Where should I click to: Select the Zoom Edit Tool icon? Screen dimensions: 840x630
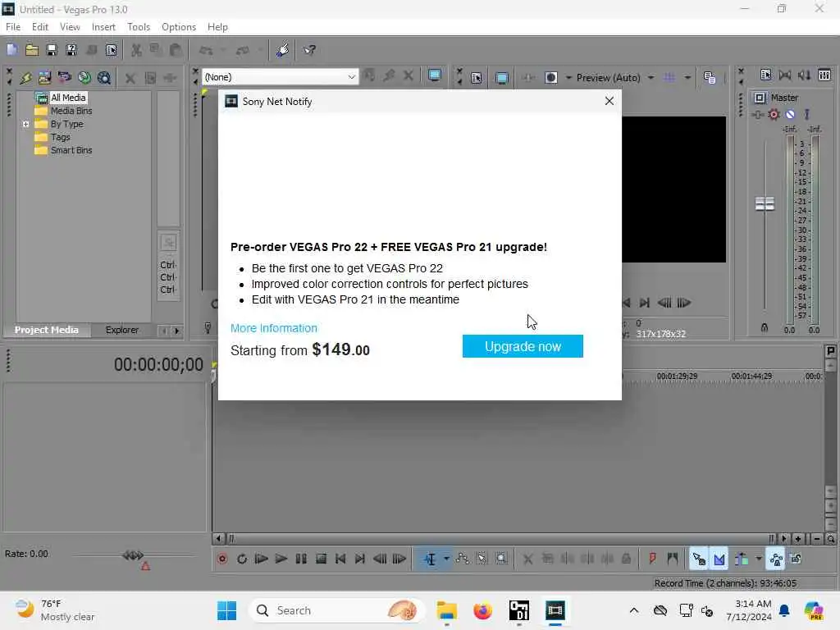(501, 559)
